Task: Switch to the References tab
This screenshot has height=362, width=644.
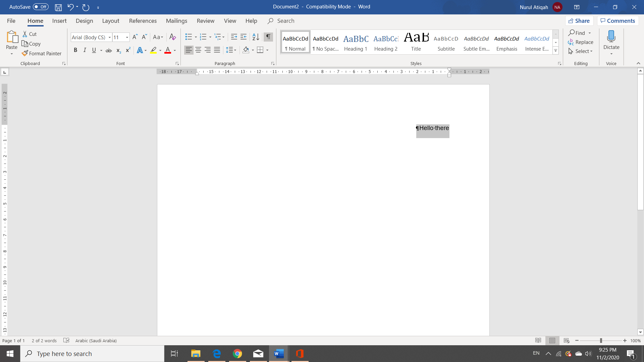Action: 143,21
